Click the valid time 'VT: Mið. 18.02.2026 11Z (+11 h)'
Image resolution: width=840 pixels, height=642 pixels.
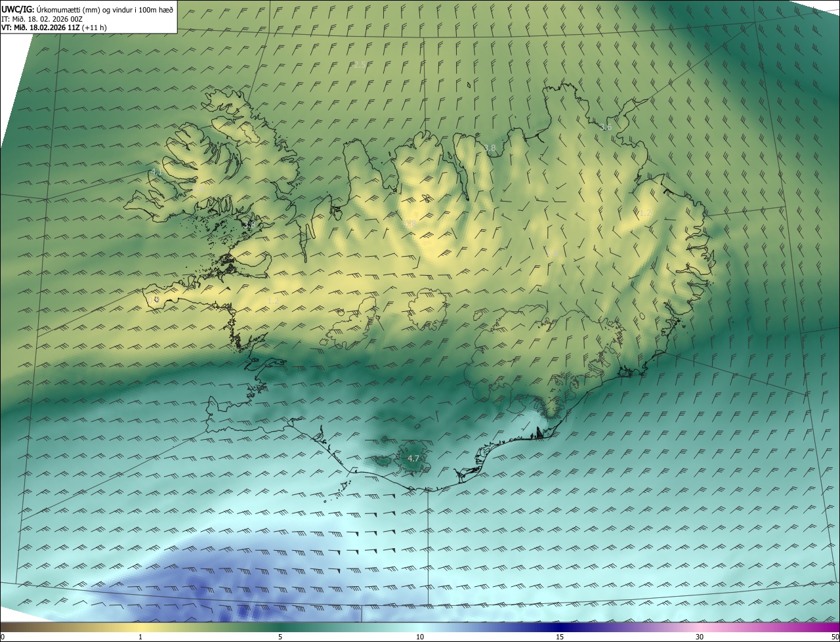(54, 28)
